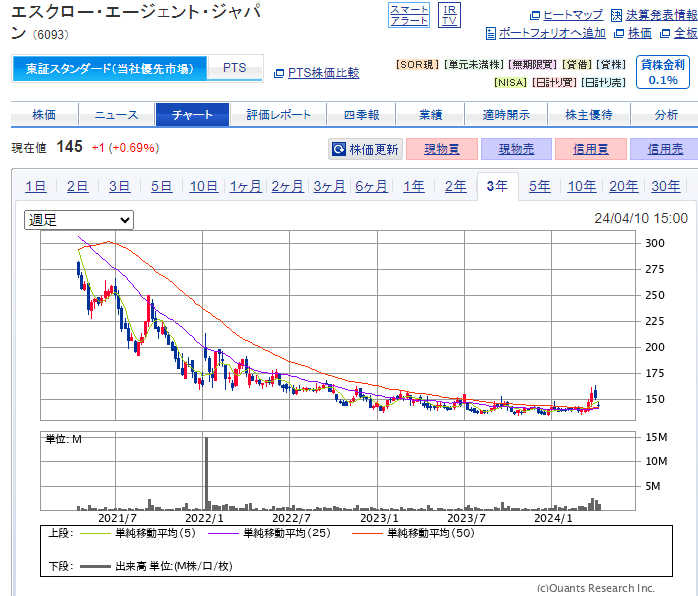
Task: Click 現物売 button
Action: point(516,149)
